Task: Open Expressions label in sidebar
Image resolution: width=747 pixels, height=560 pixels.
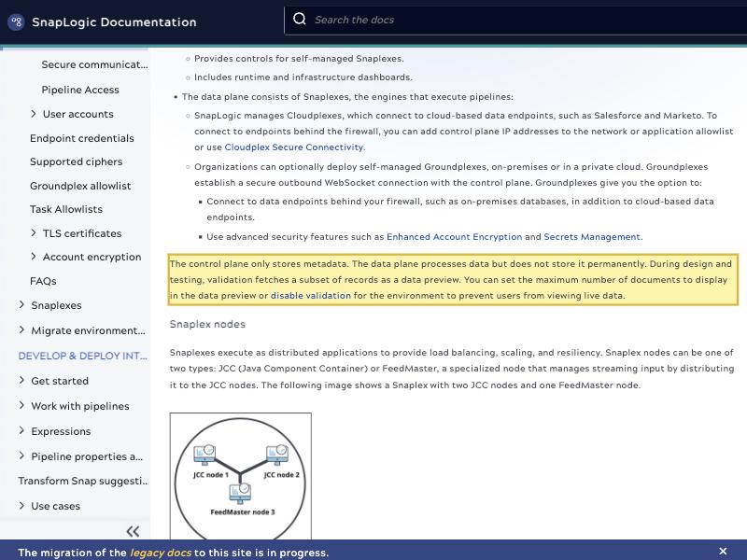Action: pos(61,431)
